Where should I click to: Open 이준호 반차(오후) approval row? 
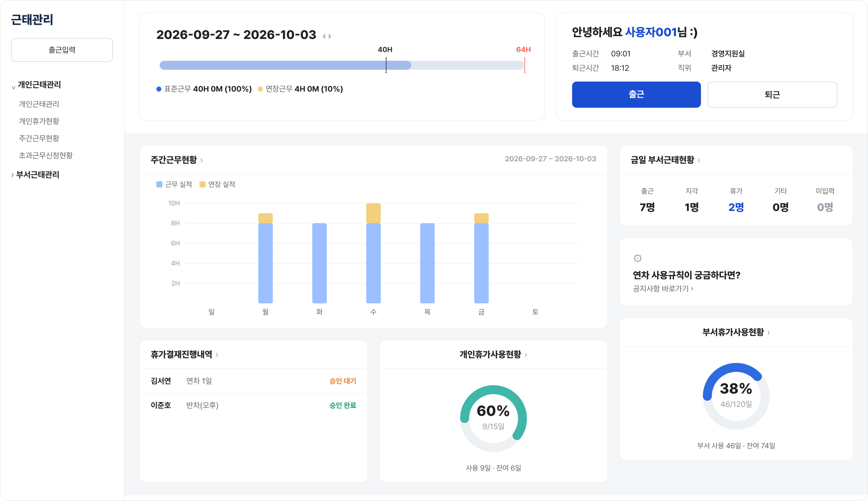tap(253, 405)
